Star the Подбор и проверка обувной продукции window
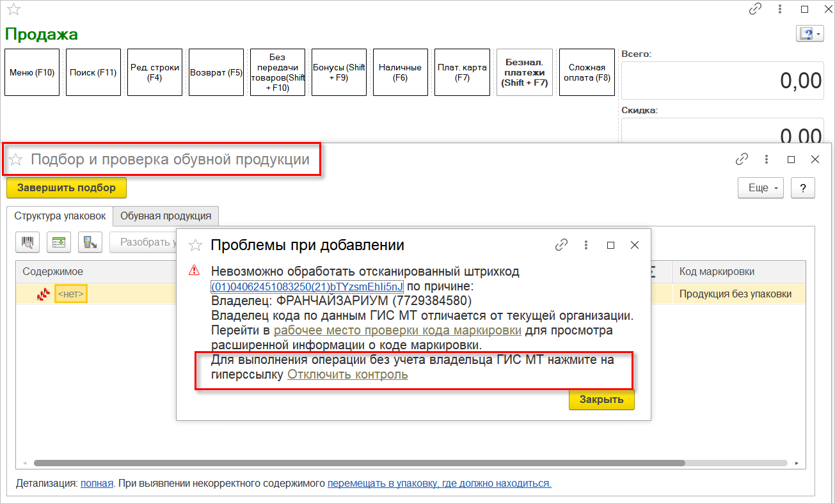The height and width of the screenshot is (504, 835). 15,159
